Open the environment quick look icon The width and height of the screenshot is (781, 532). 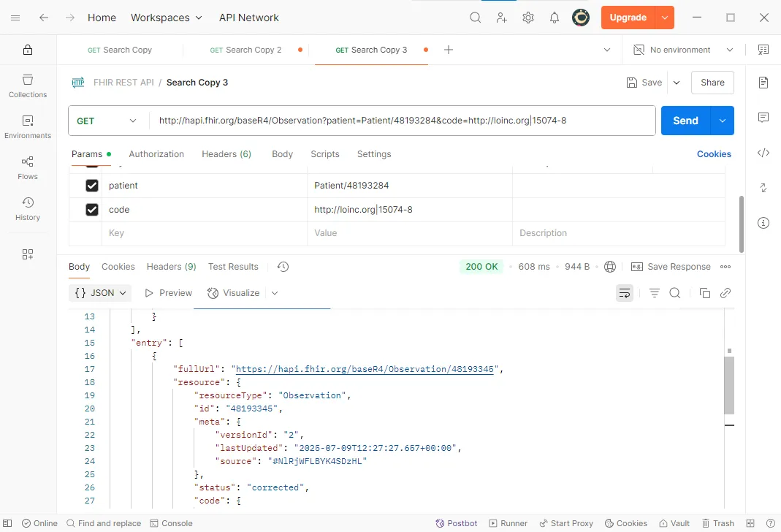tap(763, 49)
